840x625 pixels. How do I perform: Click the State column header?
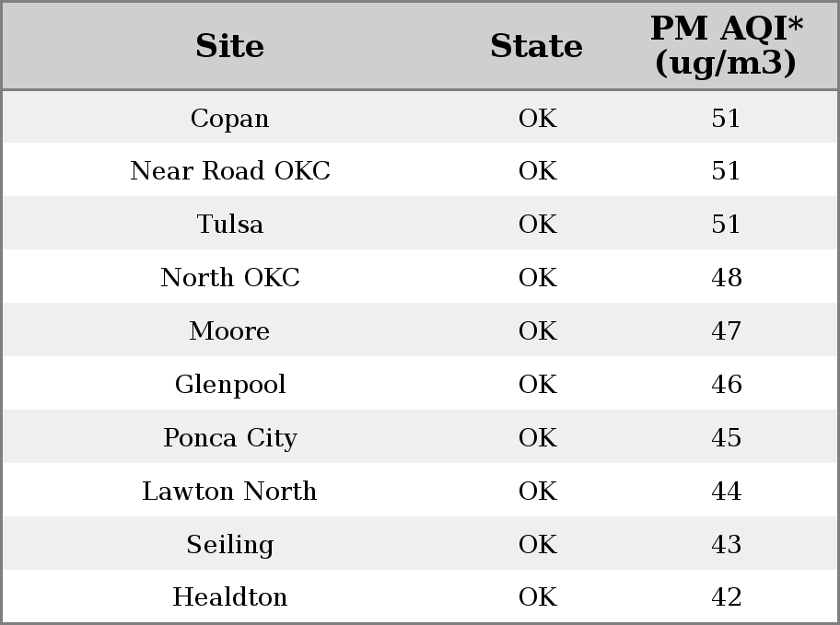[x=536, y=46]
